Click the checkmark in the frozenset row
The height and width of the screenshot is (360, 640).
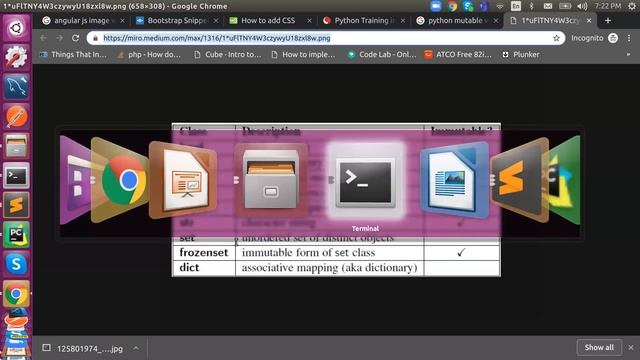point(461,253)
